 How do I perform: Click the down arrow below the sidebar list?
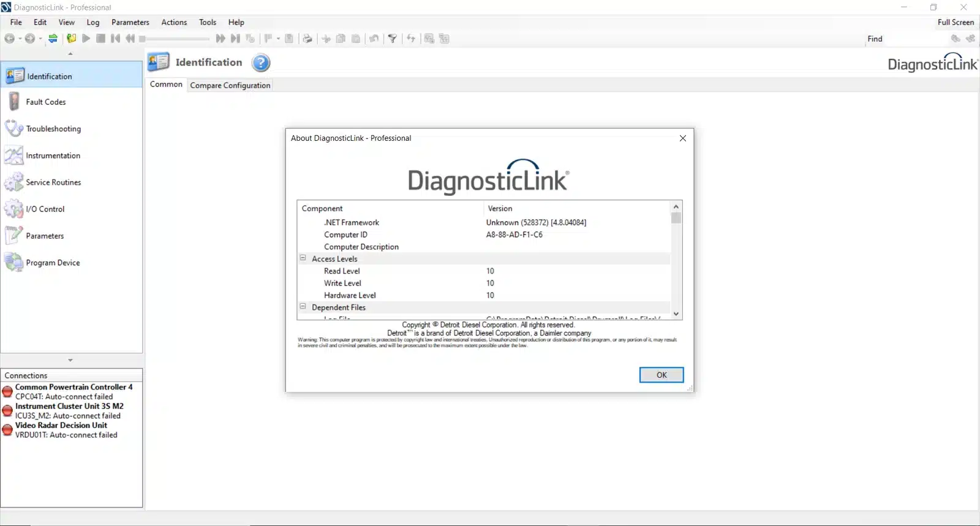(x=70, y=361)
